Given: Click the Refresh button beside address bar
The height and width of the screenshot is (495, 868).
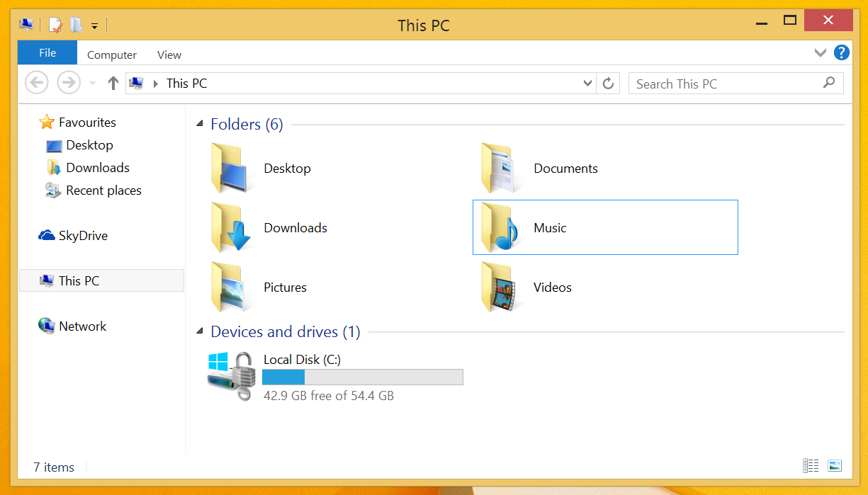Looking at the screenshot, I should [608, 84].
